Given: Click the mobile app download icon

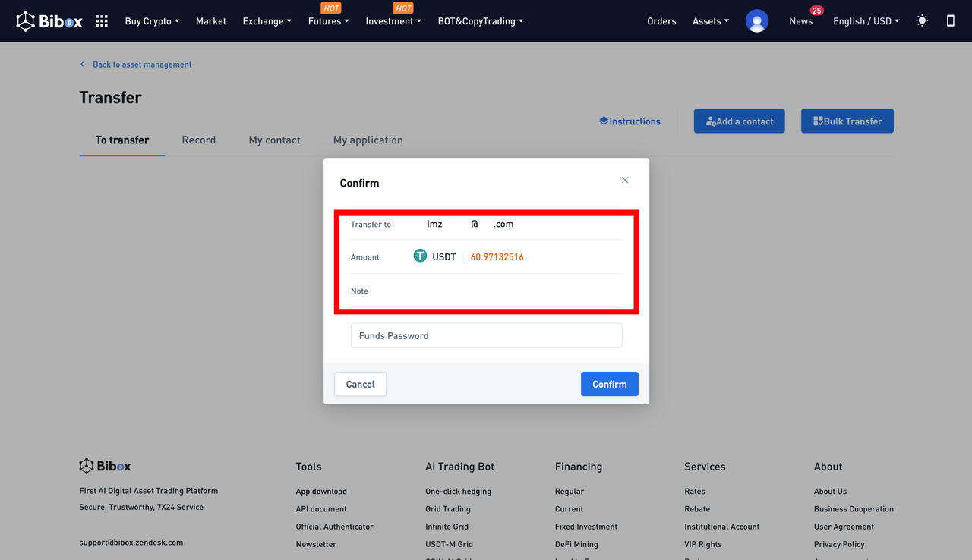Looking at the screenshot, I should [x=950, y=21].
